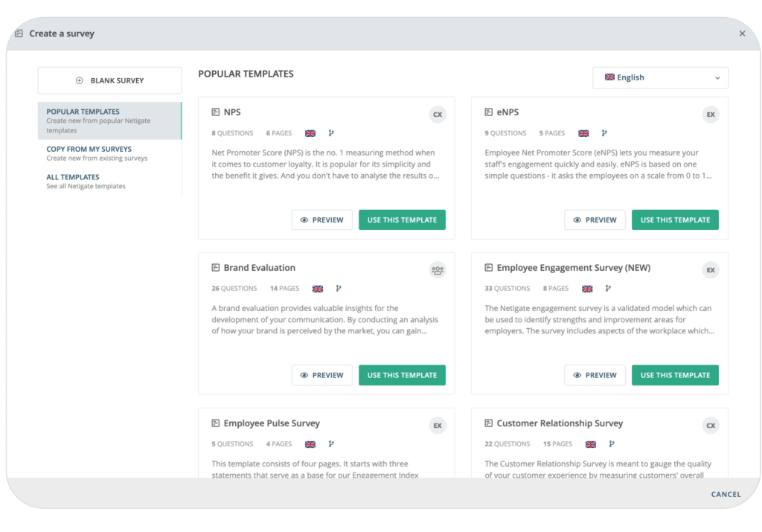Click the template icon beside NPS title
Viewport: 762px width, 532px height.
[x=215, y=112]
